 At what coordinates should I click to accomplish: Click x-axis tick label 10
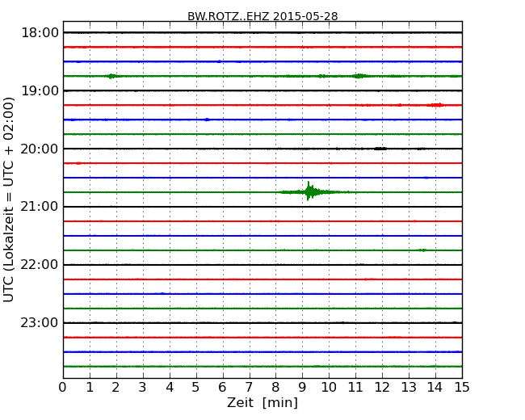pos(329,387)
